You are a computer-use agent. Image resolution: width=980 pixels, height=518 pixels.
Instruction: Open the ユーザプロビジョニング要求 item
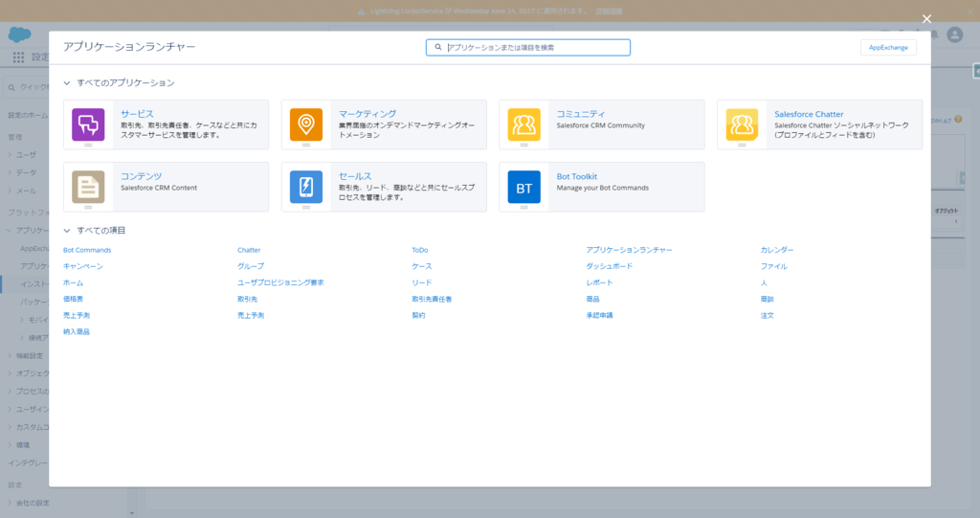click(x=280, y=282)
